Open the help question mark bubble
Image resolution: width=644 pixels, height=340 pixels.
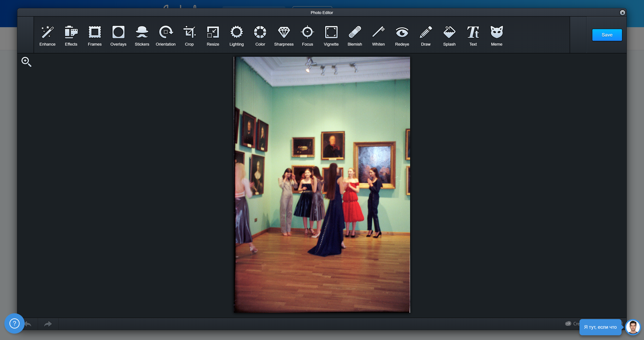14,323
